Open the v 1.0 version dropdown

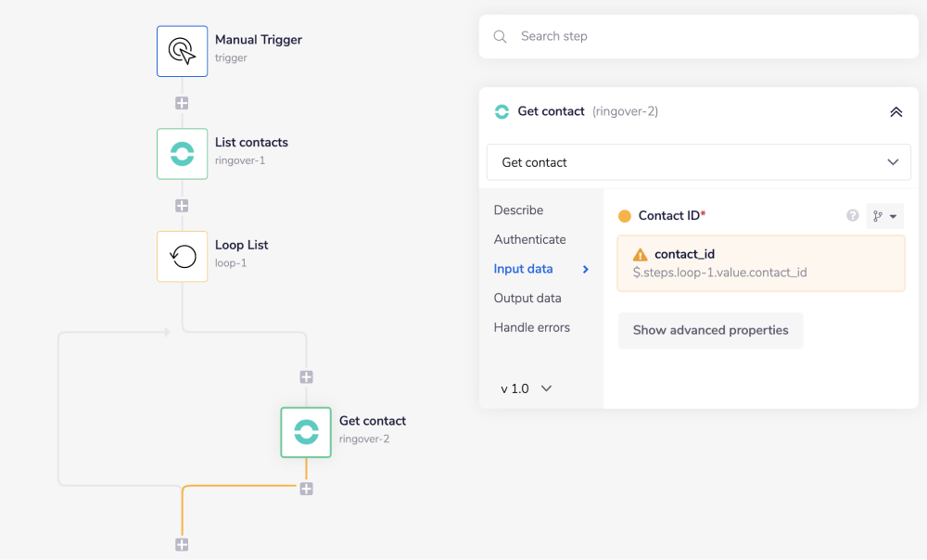527,388
